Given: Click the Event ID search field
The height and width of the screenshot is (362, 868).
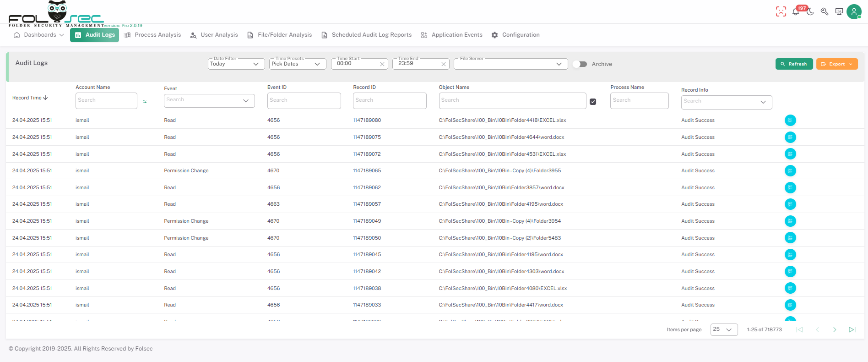Looking at the screenshot, I should click(x=304, y=100).
